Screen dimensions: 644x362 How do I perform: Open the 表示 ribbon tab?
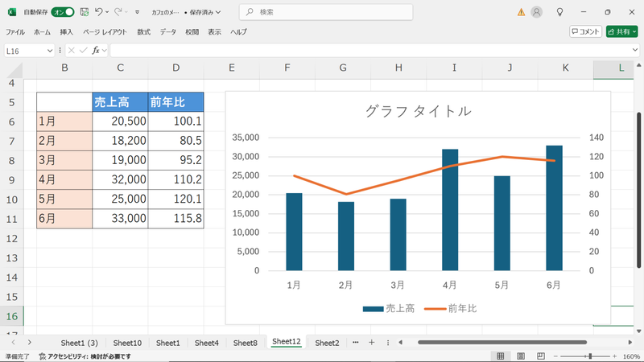point(214,31)
